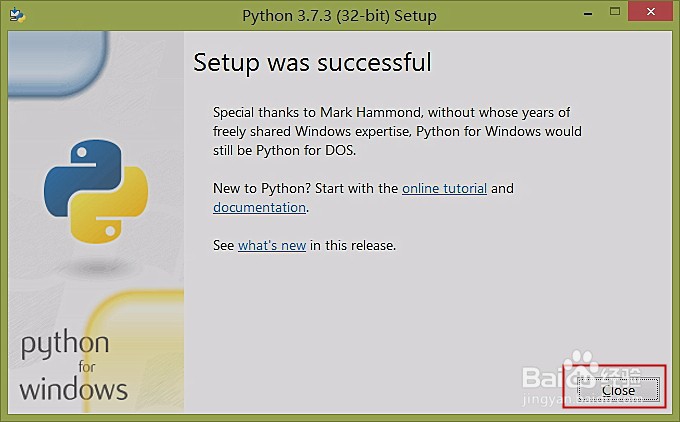This screenshot has height=422, width=680.
Task: Open the documentation link
Action: 259,208
